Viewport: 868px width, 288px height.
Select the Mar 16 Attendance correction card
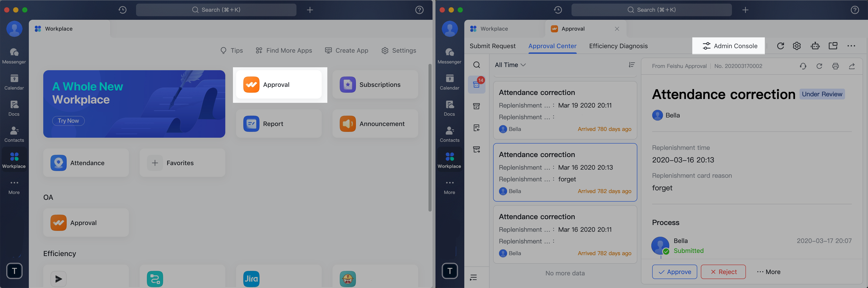tap(565, 172)
